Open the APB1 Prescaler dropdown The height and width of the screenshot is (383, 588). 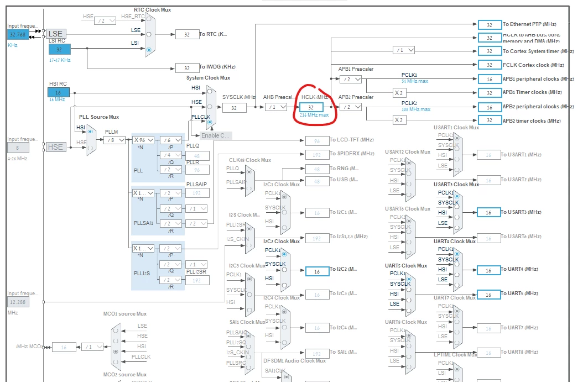pyautogui.click(x=351, y=80)
